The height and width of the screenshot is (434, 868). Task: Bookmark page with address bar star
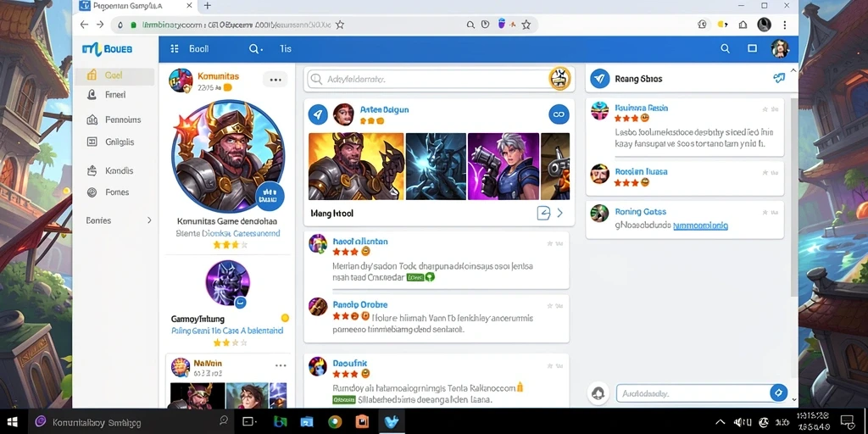pyautogui.click(x=340, y=25)
